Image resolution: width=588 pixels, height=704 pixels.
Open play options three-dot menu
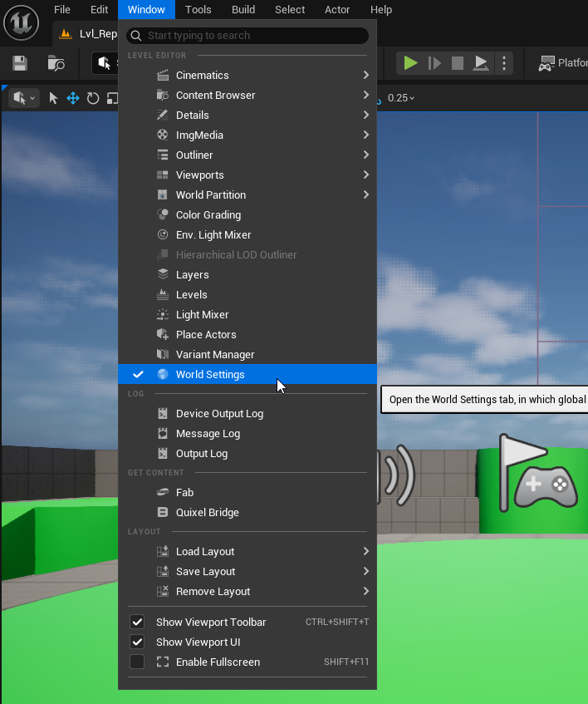click(x=504, y=63)
